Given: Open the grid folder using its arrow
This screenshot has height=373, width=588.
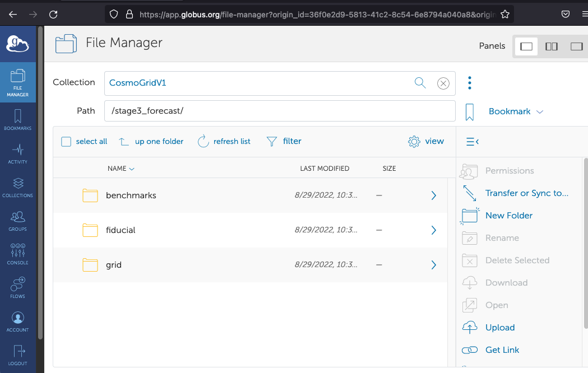Looking at the screenshot, I should pyautogui.click(x=433, y=265).
